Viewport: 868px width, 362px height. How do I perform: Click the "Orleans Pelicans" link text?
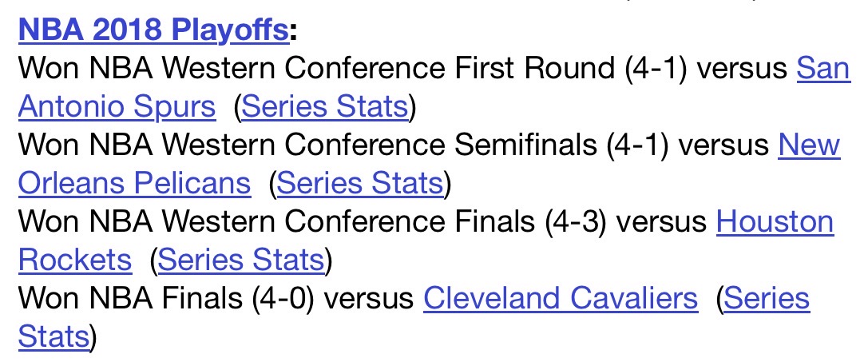(134, 183)
